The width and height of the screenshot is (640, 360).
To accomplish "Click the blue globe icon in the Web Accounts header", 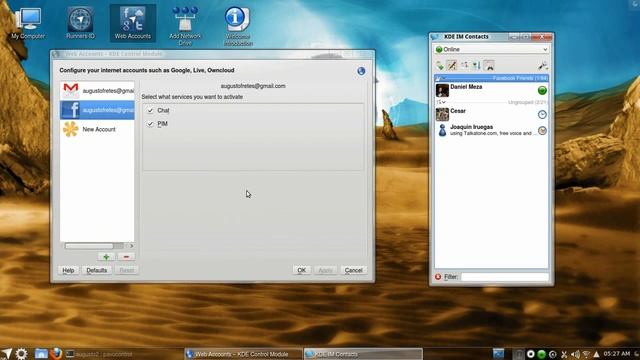I will tap(361, 71).
